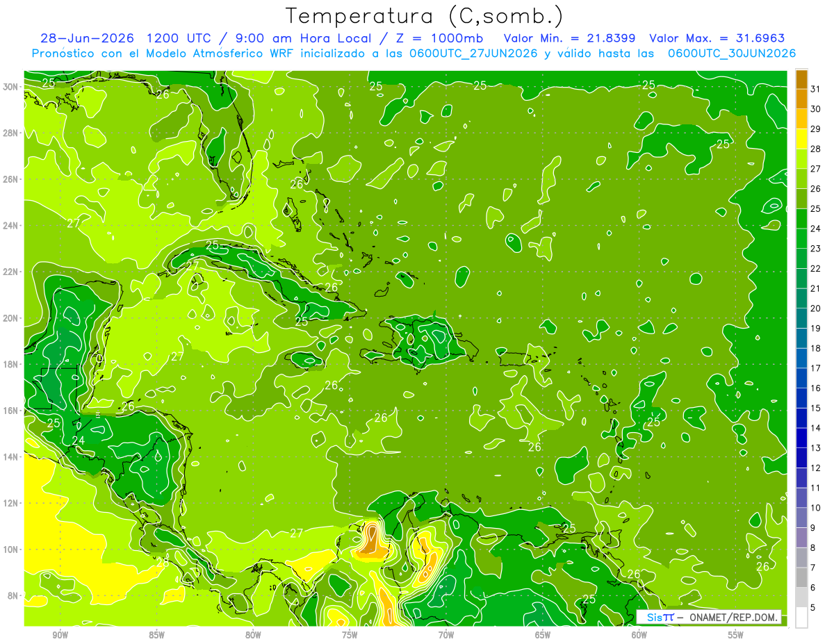Viewport: 834px width, 644px height.
Task: Click the 28N latitude axis label
Action: point(10,133)
